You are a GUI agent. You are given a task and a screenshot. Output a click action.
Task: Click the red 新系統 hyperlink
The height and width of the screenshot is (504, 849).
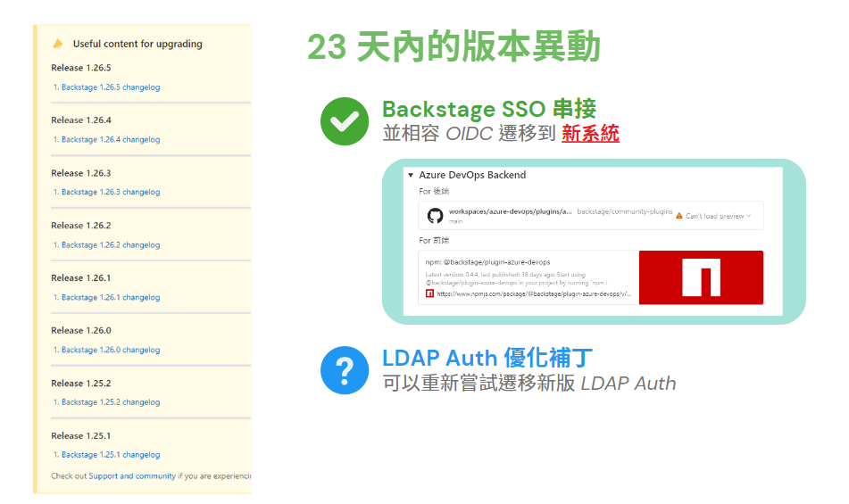[x=590, y=133]
